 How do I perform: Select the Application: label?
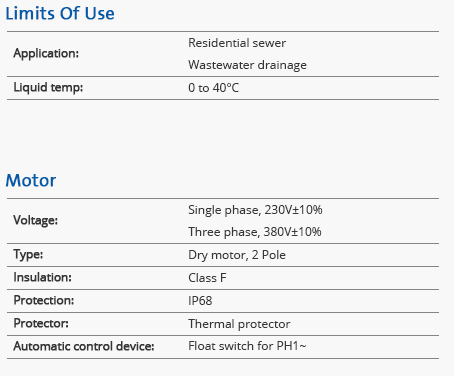pyautogui.click(x=46, y=53)
